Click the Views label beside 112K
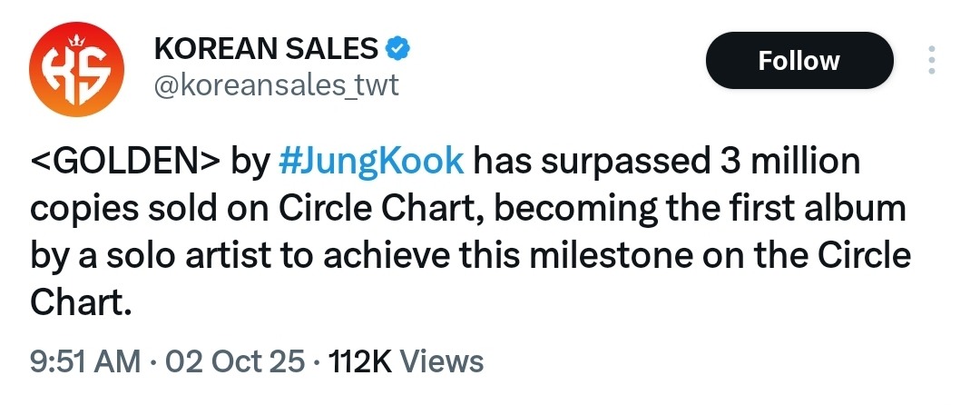This screenshot has height=405, width=980. tap(441, 361)
